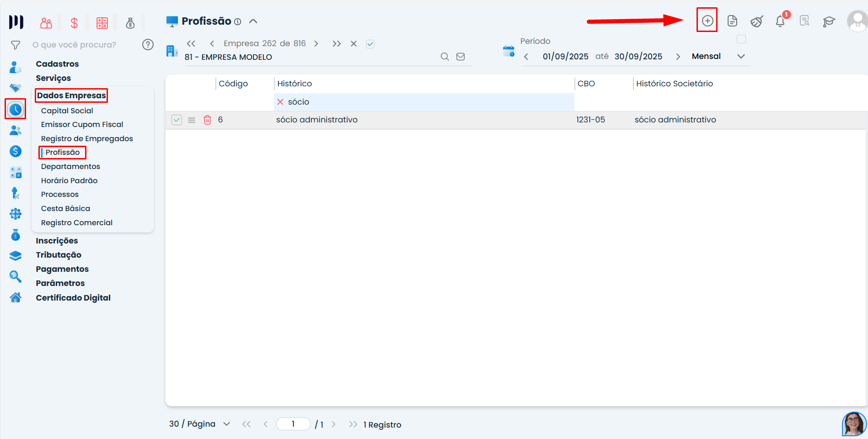This screenshot has height=439, width=868.
Task: Open the user profile avatar
Action: (857, 21)
